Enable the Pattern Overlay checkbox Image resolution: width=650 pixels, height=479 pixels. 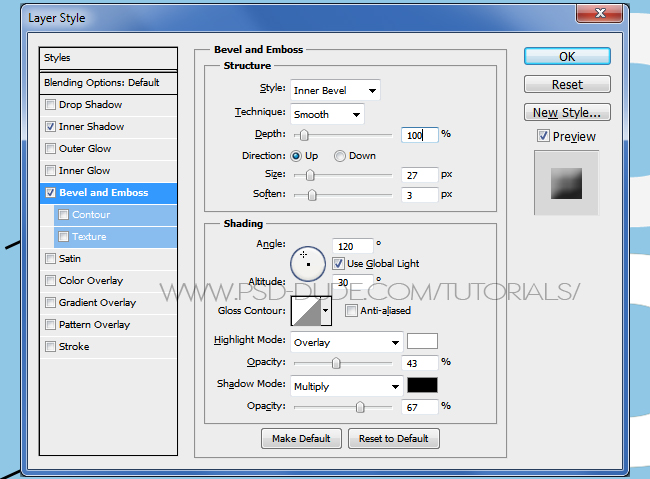coord(50,324)
